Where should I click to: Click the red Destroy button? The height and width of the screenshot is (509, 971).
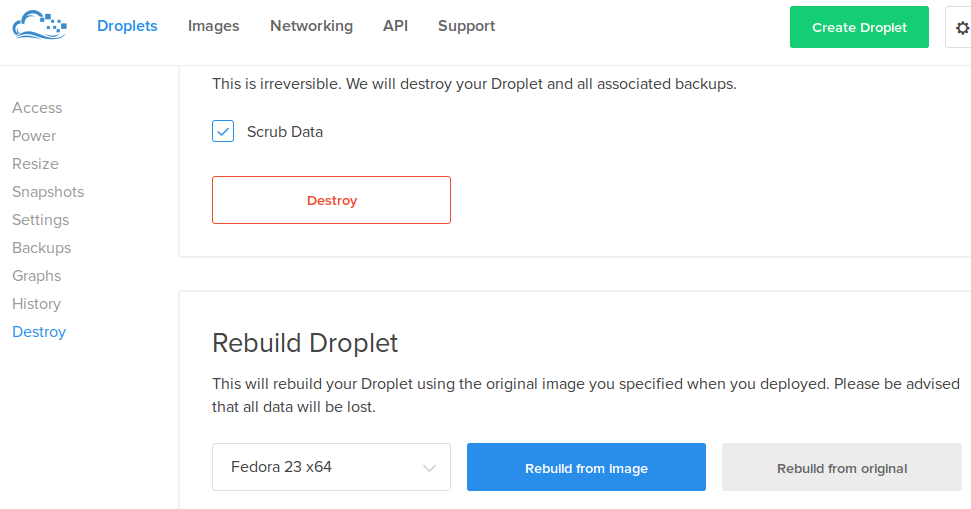coord(331,200)
